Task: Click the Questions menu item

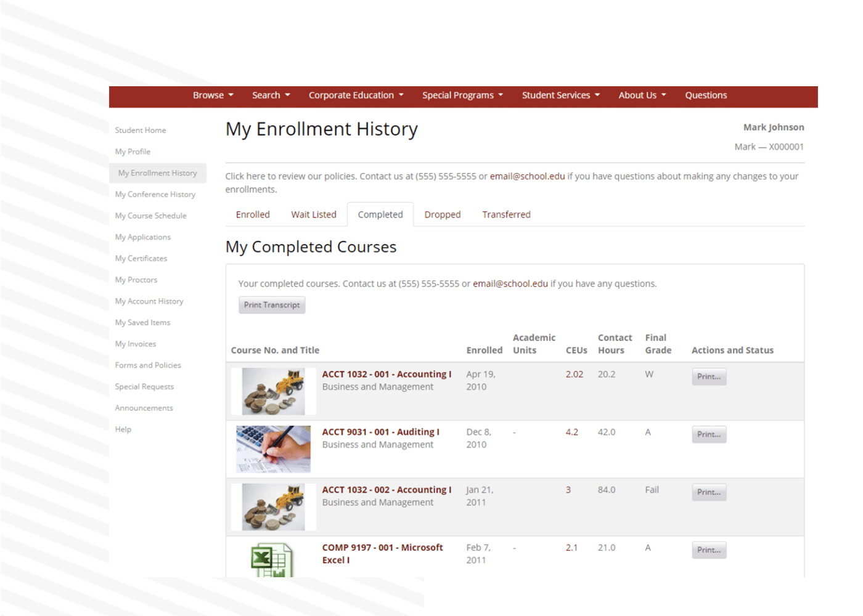Action: (x=706, y=95)
